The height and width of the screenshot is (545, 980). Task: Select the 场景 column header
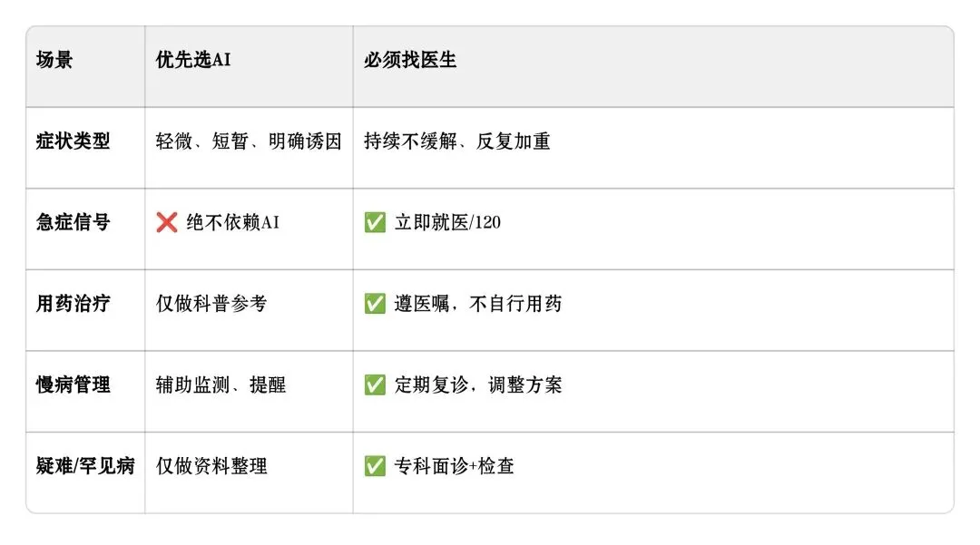[55, 61]
